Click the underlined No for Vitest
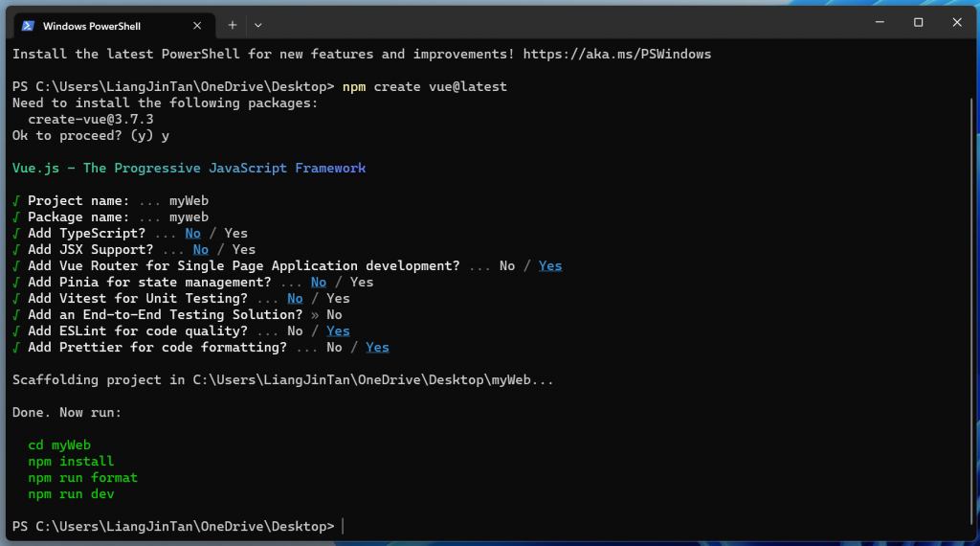 (295, 298)
